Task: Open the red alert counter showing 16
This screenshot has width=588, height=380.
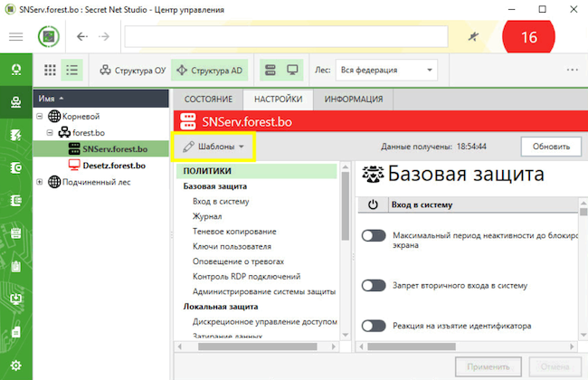Action: click(529, 37)
